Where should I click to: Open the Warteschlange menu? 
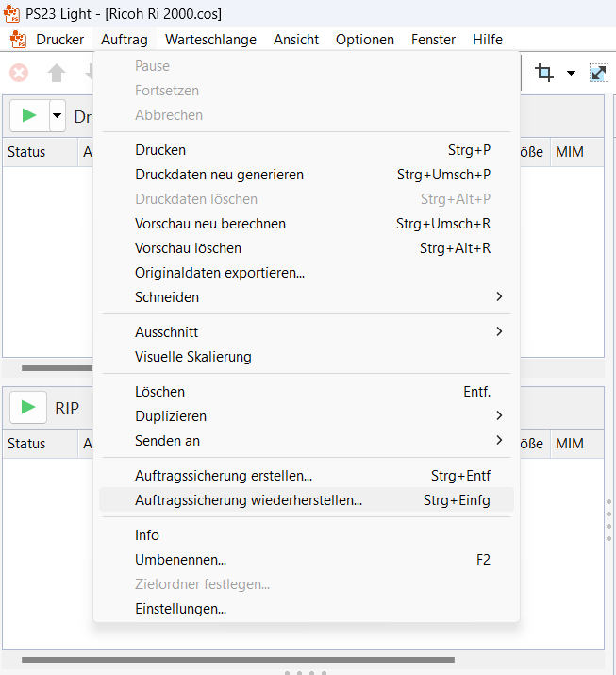210,40
